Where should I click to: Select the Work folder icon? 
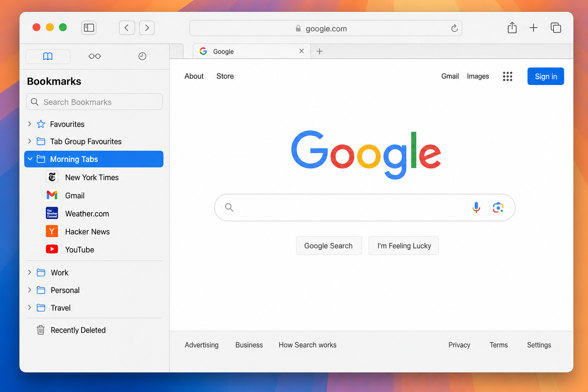[41, 273]
